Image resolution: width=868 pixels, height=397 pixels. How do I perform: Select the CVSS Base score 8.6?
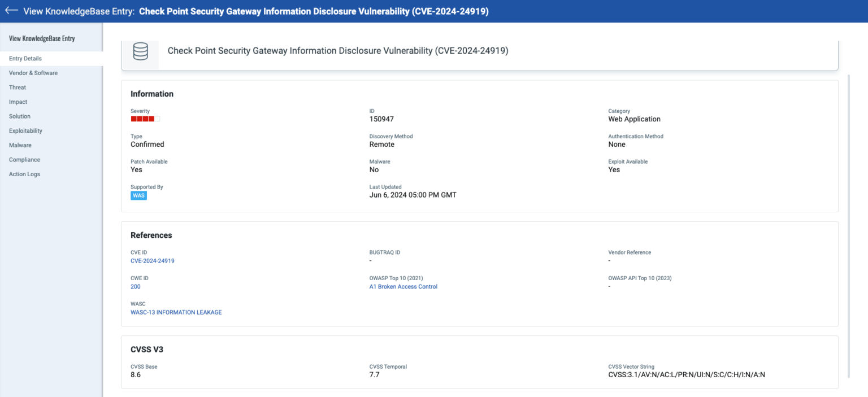click(136, 374)
